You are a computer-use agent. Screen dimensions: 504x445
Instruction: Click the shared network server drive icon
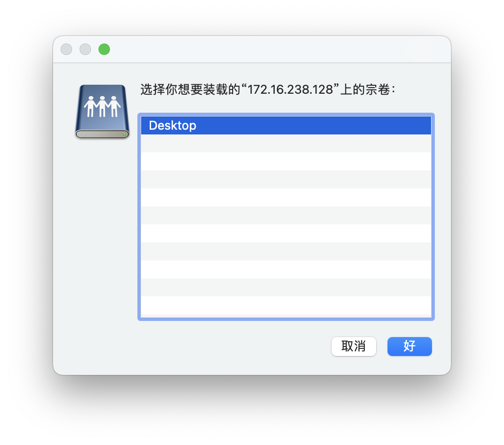pyautogui.click(x=102, y=112)
